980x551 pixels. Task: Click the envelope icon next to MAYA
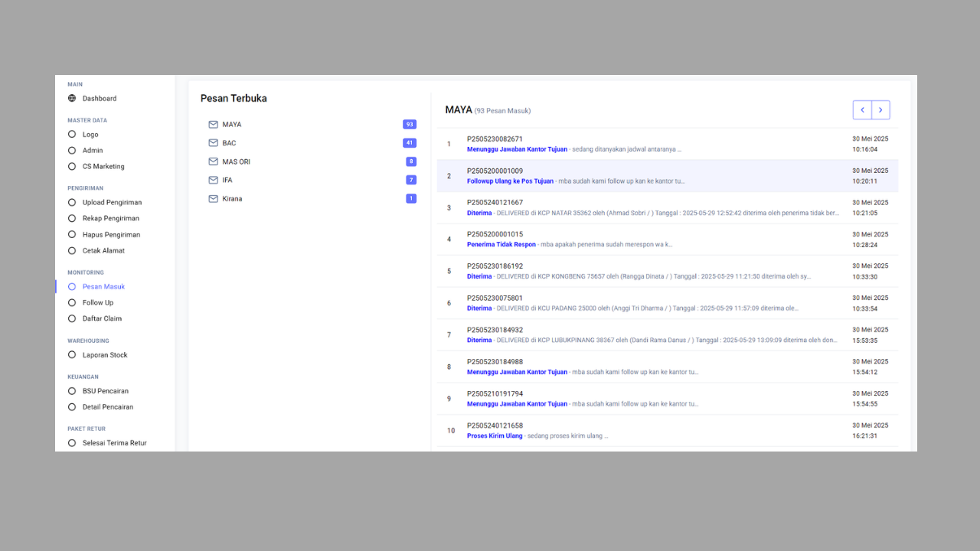[x=214, y=125]
